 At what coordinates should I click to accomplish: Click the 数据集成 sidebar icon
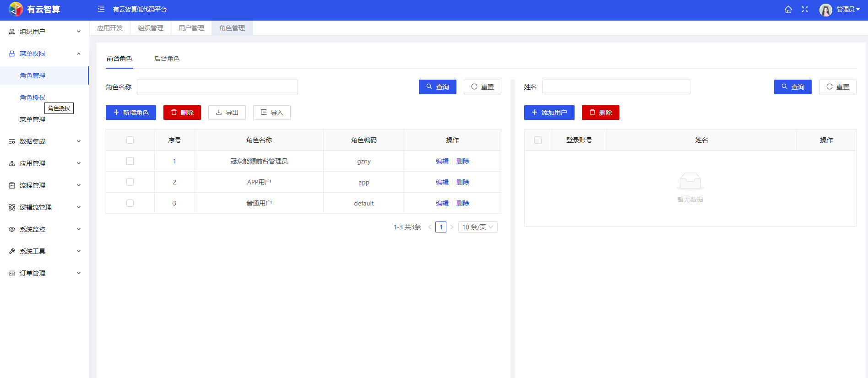(x=12, y=141)
